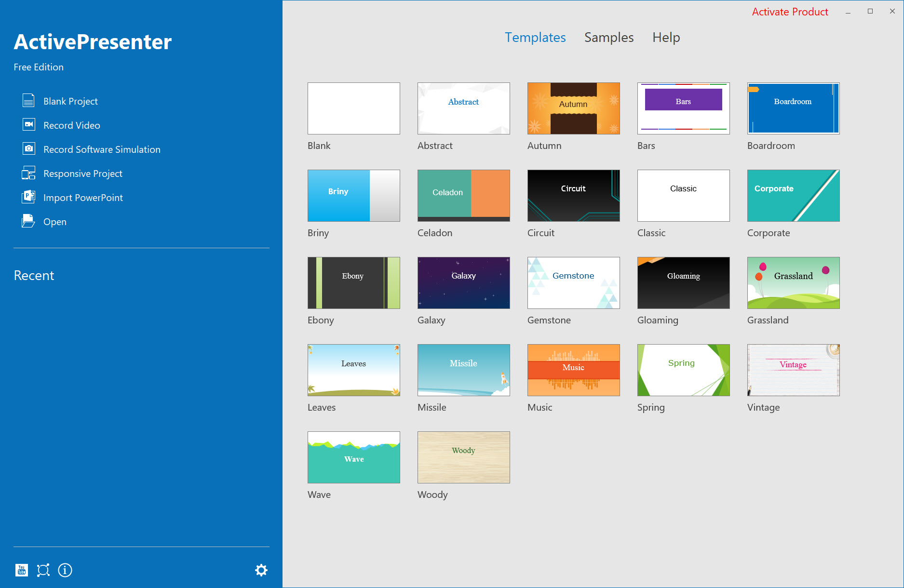The height and width of the screenshot is (588, 904).
Task: Choose the Grassland template thumbnail
Action: tap(794, 283)
